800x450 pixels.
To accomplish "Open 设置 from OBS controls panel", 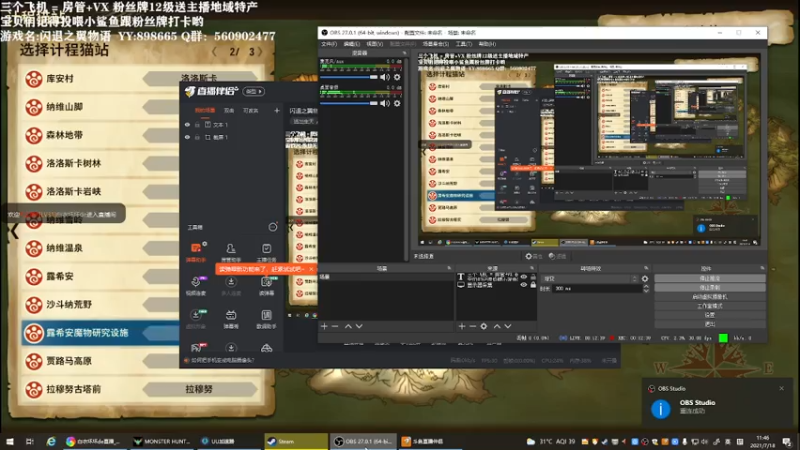I will coord(710,315).
